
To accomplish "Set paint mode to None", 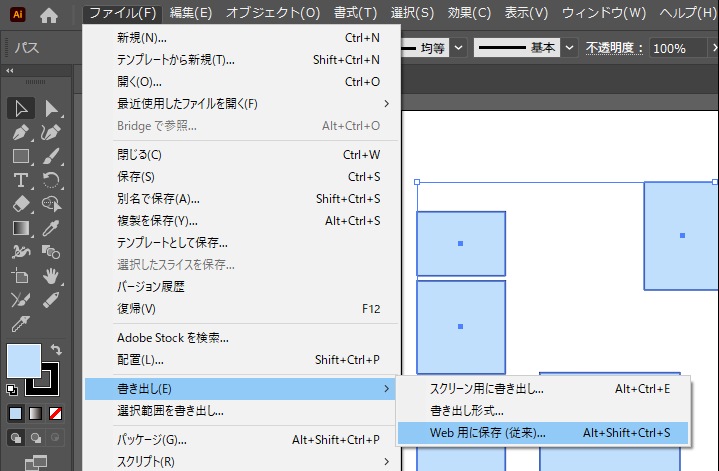I will click(x=56, y=413).
